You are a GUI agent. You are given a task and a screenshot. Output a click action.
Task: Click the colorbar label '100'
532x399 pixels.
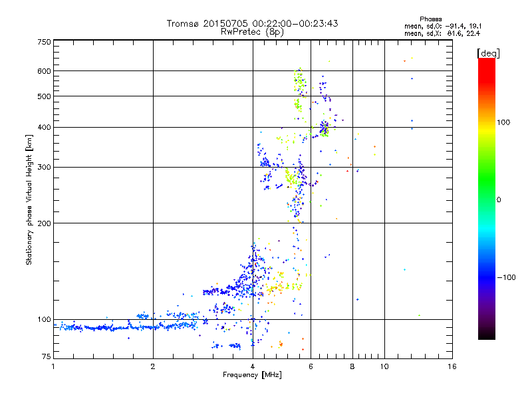[x=503, y=122]
